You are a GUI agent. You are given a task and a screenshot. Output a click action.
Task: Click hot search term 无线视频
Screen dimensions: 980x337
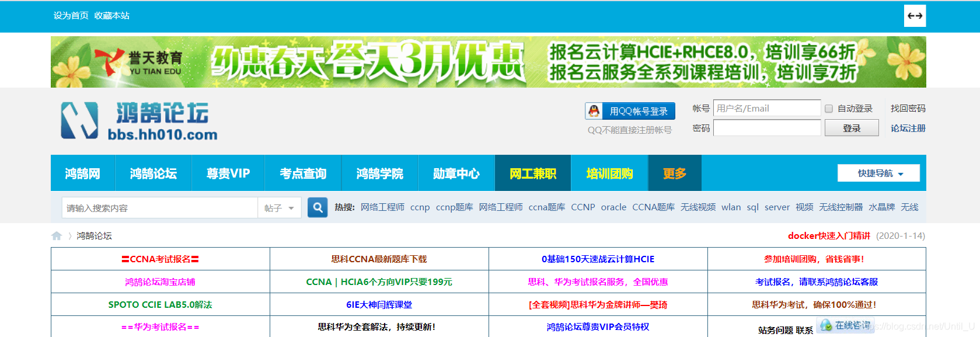[698, 207]
